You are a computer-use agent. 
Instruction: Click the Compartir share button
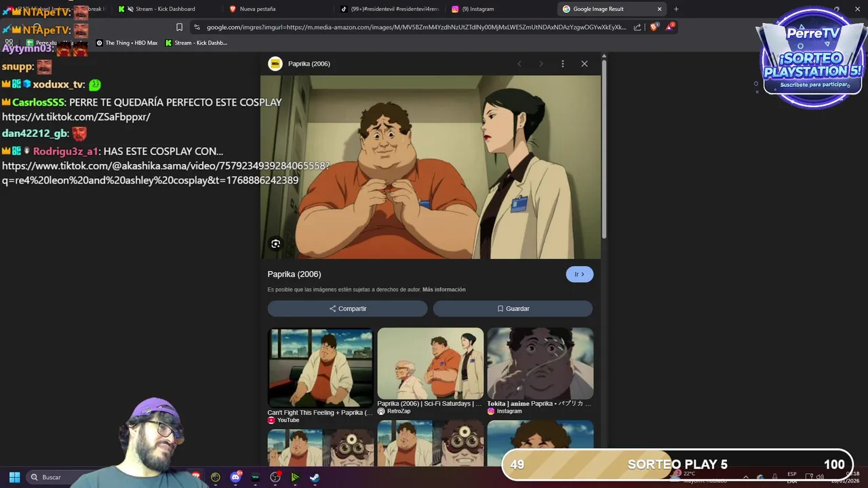pyautogui.click(x=347, y=308)
